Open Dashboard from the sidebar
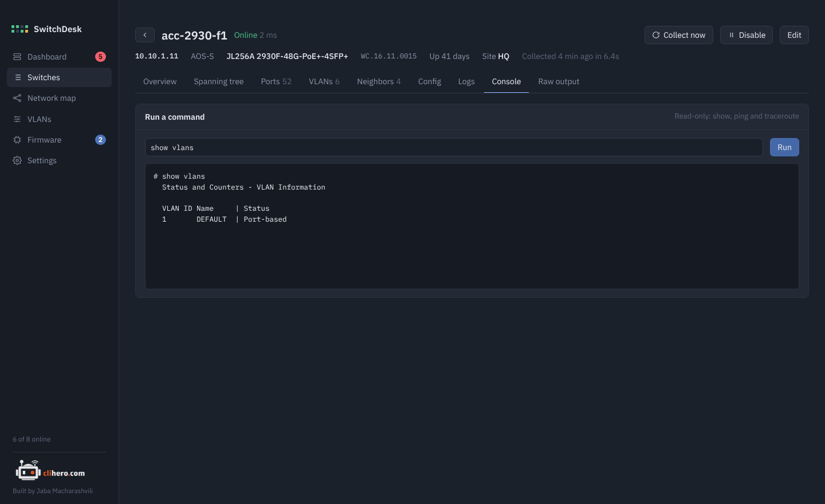Viewport: 825px width, 504px height. click(59, 57)
